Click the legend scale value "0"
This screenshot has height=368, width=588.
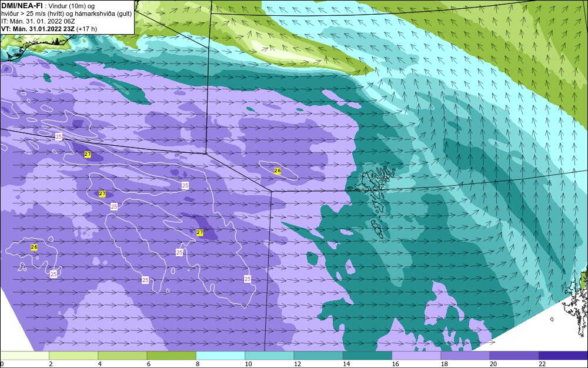[x=2, y=364]
